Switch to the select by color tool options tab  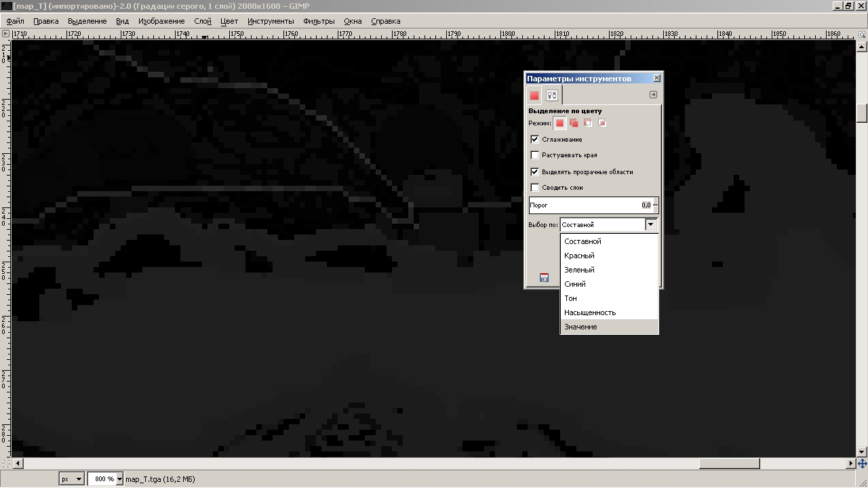534,96
